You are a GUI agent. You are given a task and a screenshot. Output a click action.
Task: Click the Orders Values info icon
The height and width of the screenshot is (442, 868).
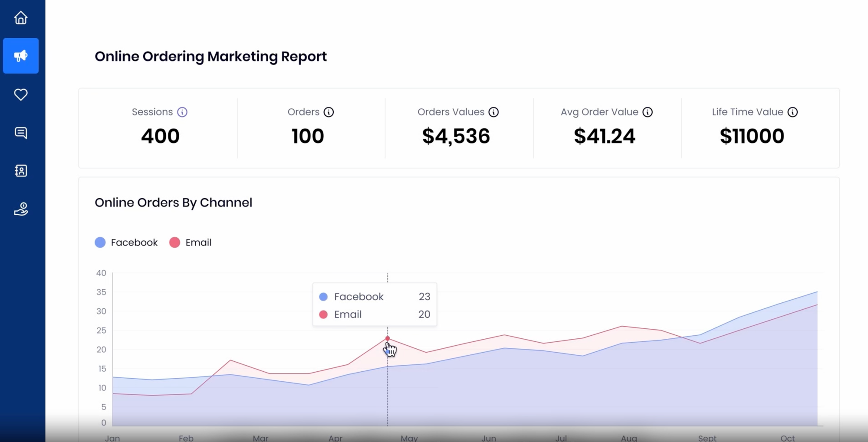coord(494,111)
